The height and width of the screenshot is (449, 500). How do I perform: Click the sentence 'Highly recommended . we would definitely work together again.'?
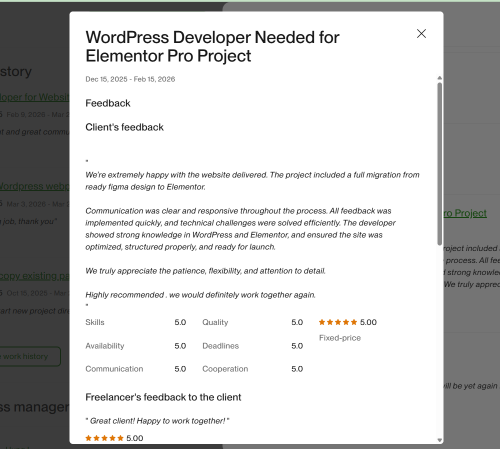(x=200, y=295)
